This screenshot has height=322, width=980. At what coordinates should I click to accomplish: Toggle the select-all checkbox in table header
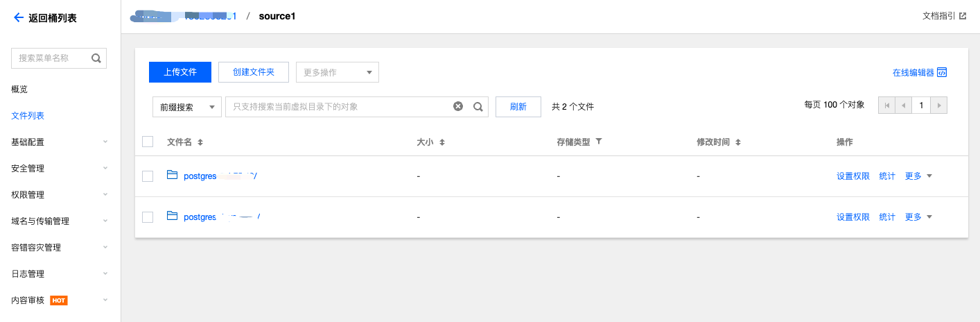(x=148, y=142)
